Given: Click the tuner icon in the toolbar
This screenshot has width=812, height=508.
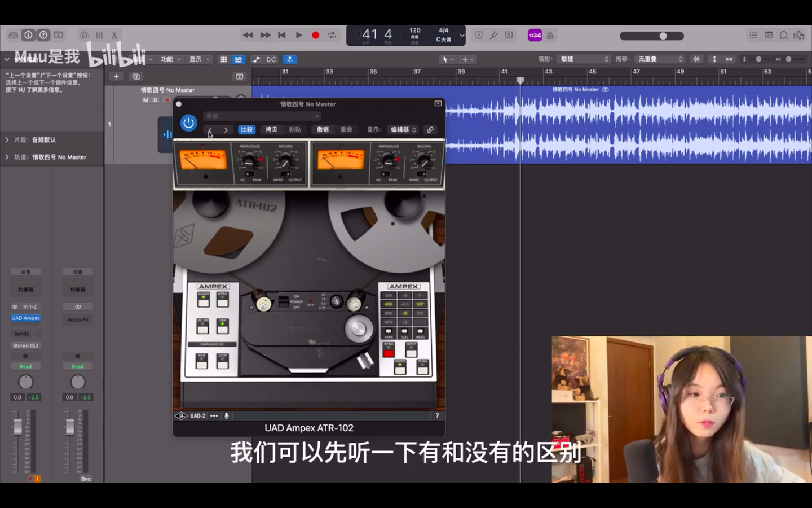Looking at the screenshot, I should (x=494, y=35).
